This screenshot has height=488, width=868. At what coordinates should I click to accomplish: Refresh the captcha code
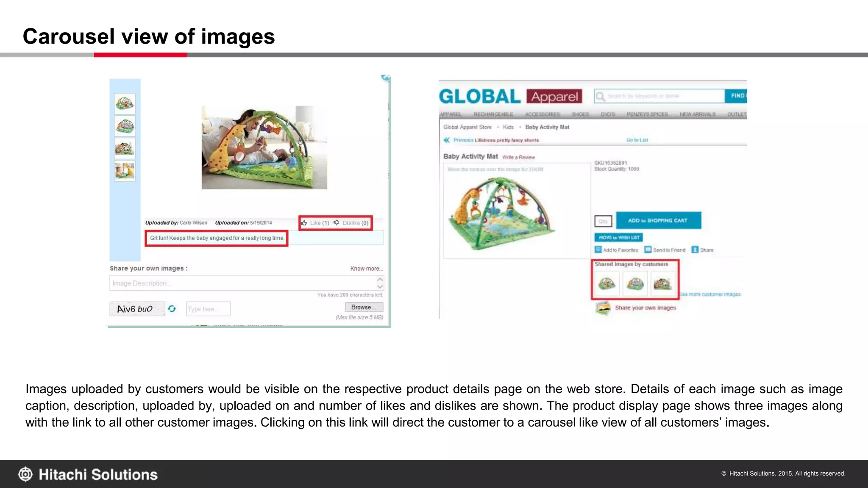click(172, 309)
